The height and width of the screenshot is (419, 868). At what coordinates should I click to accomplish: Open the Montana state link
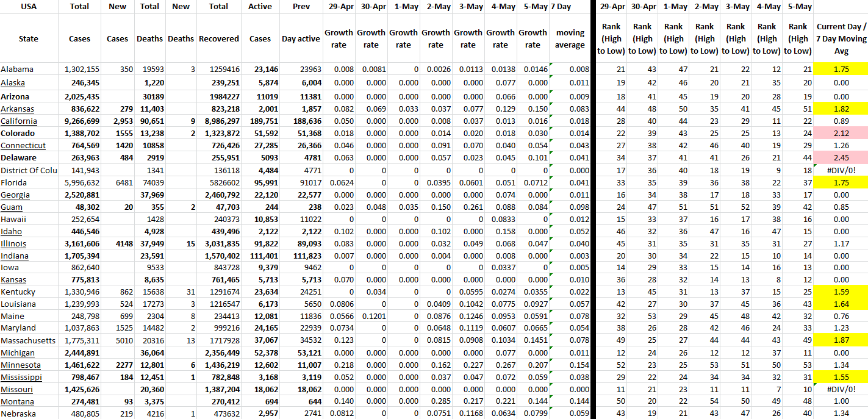click(17, 401)
